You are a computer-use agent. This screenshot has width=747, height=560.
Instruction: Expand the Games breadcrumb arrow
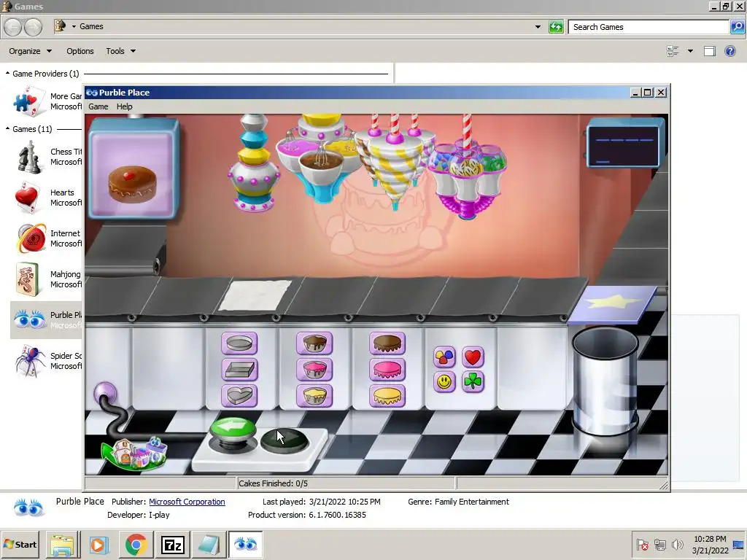pyautogui.click(x=74, y=27)
